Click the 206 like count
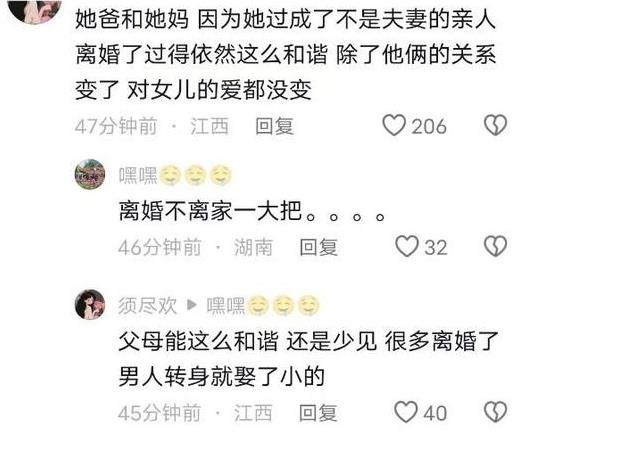Screen dimensions: 636x452 [429, 126]
